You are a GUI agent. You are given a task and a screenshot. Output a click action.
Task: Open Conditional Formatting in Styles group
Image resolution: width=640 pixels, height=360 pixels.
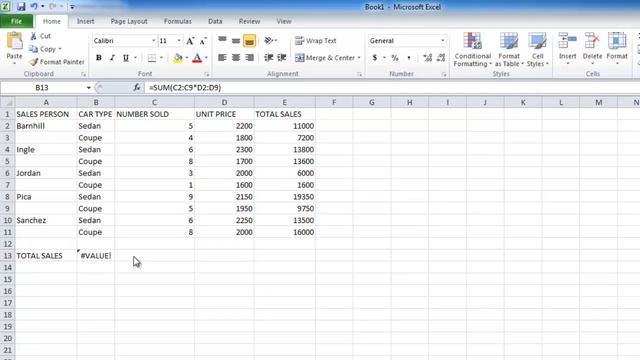(x=472, y=50)
